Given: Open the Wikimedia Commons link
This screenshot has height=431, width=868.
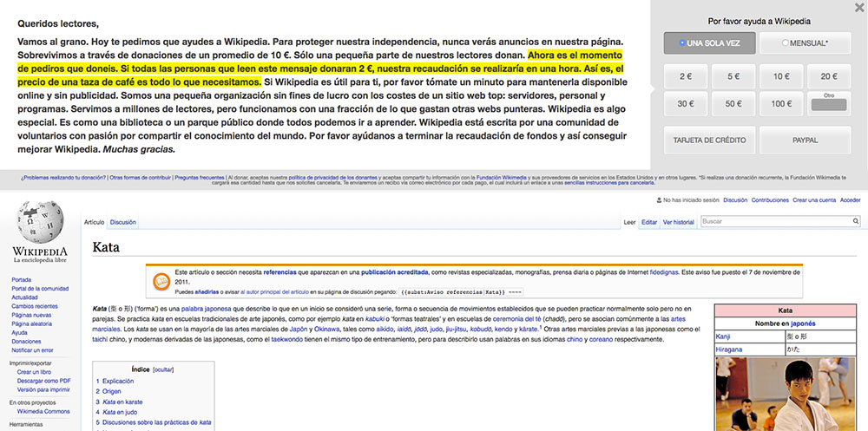Looking at the screenshot, I should [x=43, y=412].
